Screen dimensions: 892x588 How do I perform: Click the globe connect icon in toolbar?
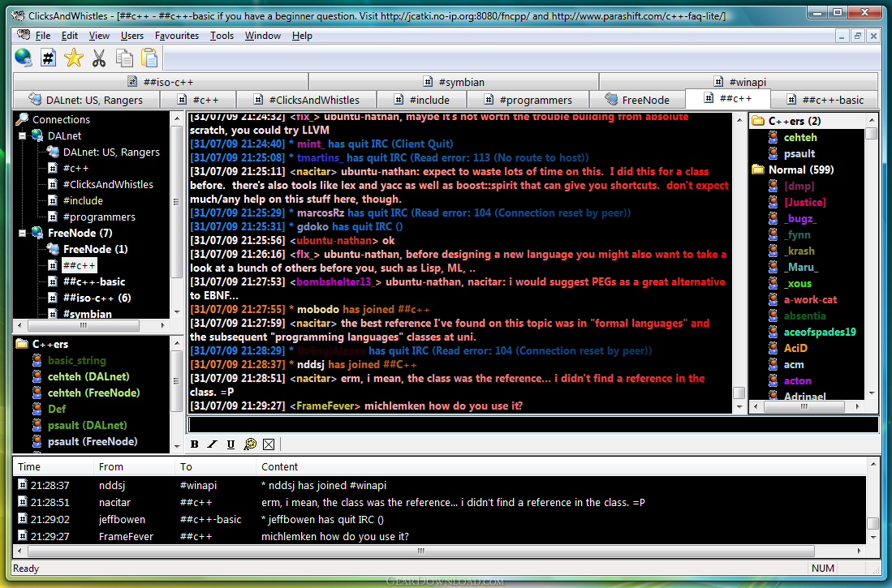tap(24, 58)
